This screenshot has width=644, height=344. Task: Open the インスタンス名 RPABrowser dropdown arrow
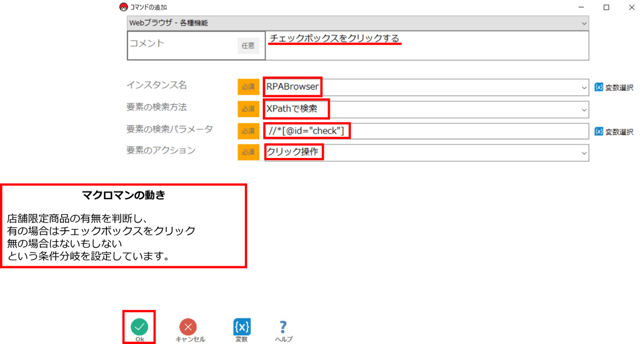tap(584, 87)
